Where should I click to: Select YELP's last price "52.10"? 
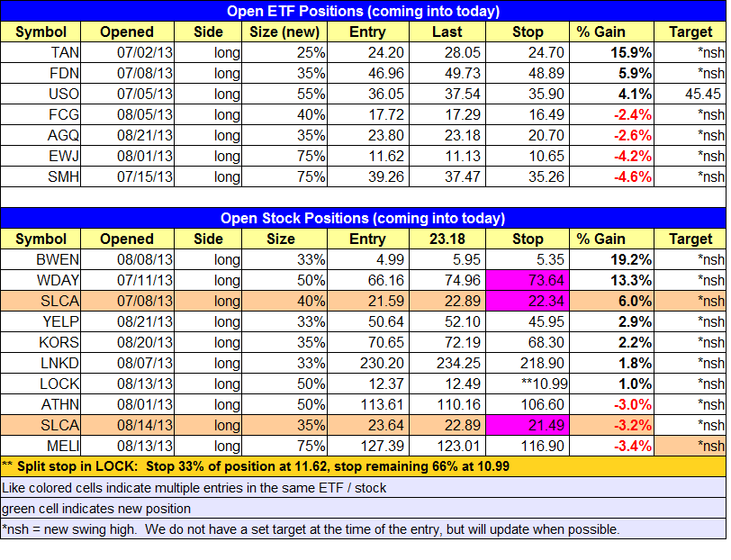point(447,321)
